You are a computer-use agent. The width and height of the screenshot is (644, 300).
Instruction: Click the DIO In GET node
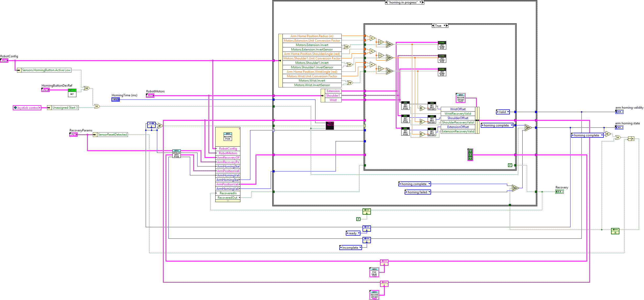tap(72, 93)
